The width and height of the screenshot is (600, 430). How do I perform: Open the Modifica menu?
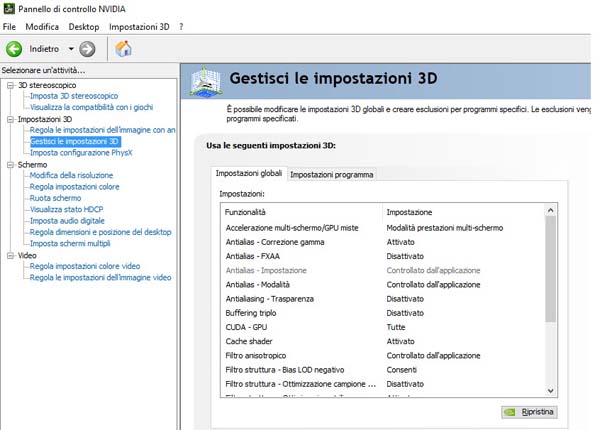[42, 27]
